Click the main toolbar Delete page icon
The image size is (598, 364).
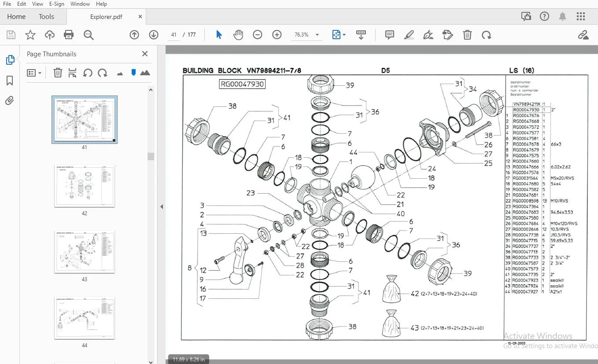(x=467, y=35)
